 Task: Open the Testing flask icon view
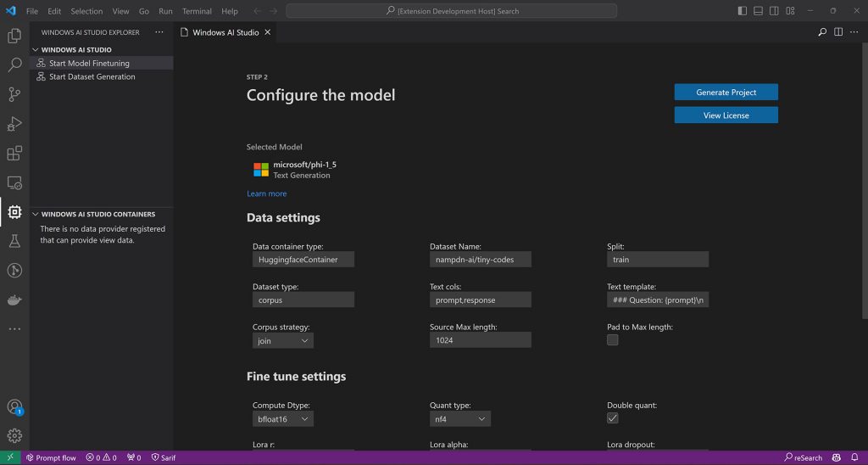(14, 242)
